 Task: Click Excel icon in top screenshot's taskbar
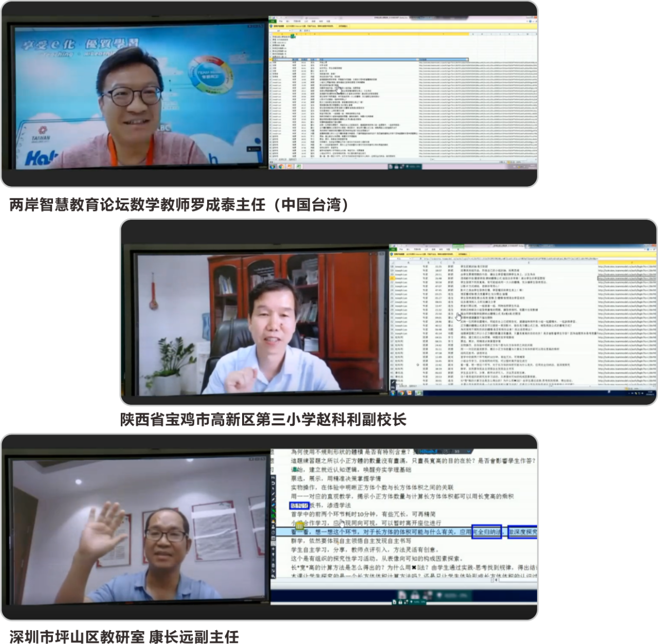[298, 167]
